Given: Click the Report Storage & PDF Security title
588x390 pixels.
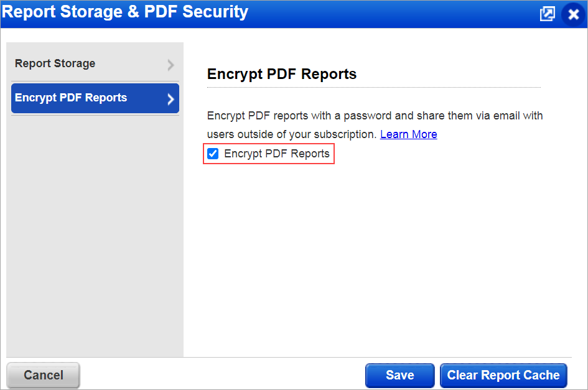Looking at the screenshot, I should tap(124, 12).
